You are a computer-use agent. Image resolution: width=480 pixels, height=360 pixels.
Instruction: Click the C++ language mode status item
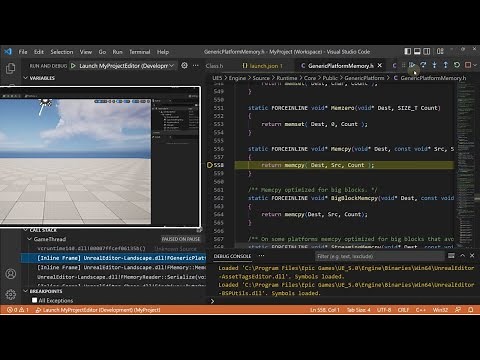point(421,310)
